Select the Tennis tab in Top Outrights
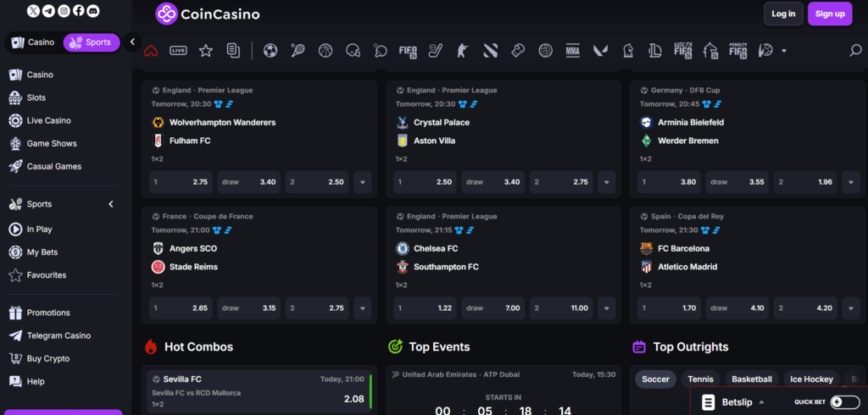Image resolution: width=868 pixels, height=415 pixels. pyautogui.click(x=701, y=379)
